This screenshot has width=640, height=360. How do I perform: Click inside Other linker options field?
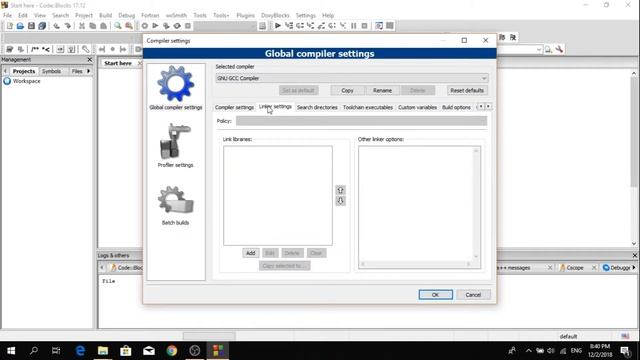coord(420,207)
